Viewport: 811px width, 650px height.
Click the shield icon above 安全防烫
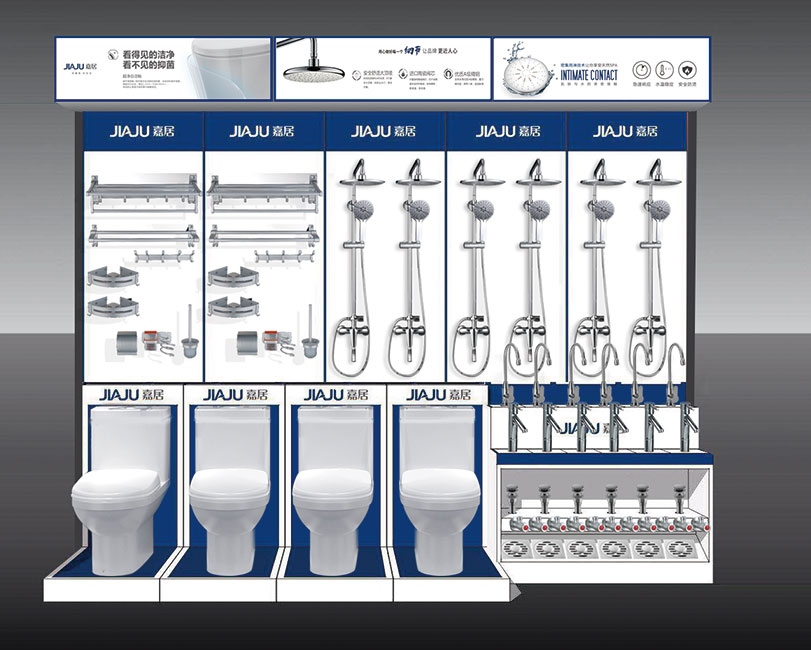pyautogui.click(x=687, y=70)
